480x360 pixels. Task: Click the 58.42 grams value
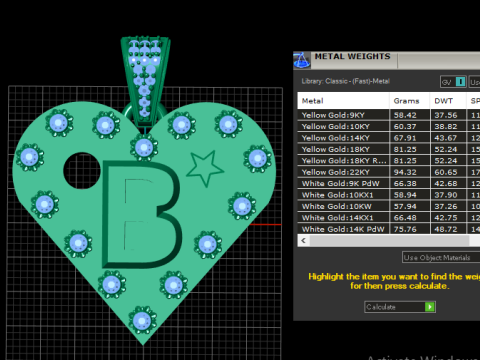pos(405,115)
